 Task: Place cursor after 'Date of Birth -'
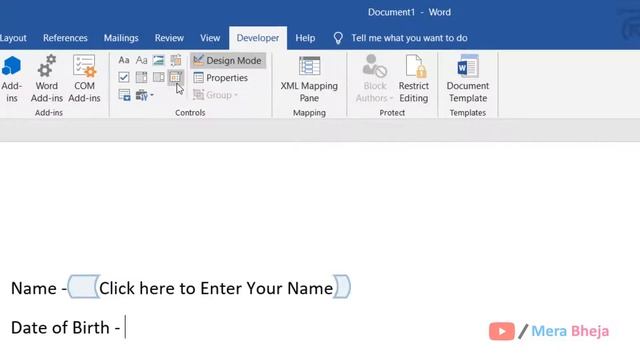125,327
